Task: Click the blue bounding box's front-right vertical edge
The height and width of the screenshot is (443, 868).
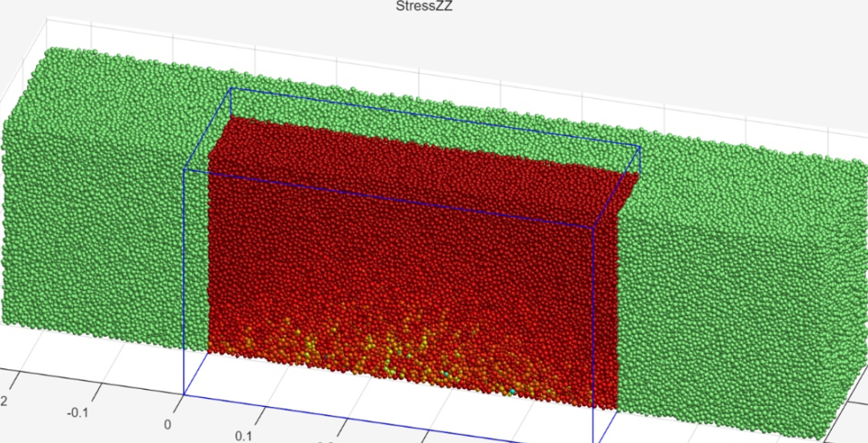Action: [x=593, y=322]
